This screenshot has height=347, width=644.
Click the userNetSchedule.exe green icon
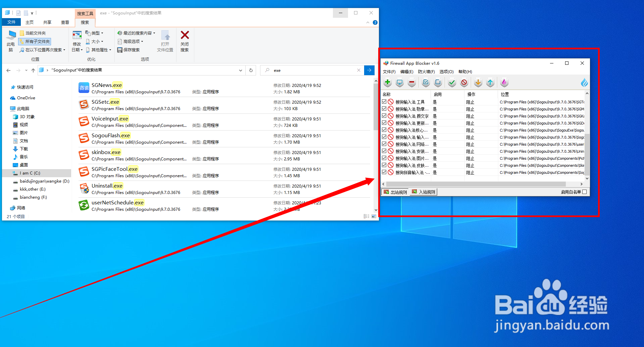pos(84,205)
